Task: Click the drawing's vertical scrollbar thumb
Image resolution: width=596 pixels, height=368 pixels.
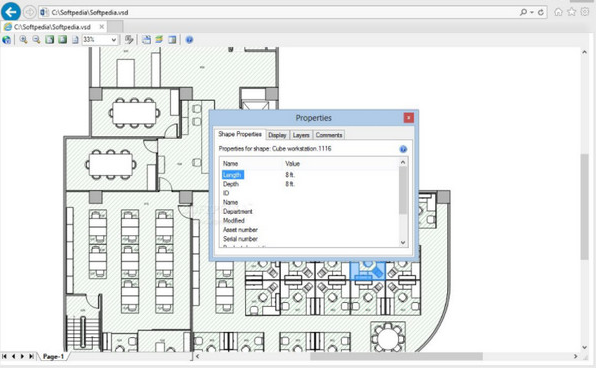Action: [x=585, y=207]
